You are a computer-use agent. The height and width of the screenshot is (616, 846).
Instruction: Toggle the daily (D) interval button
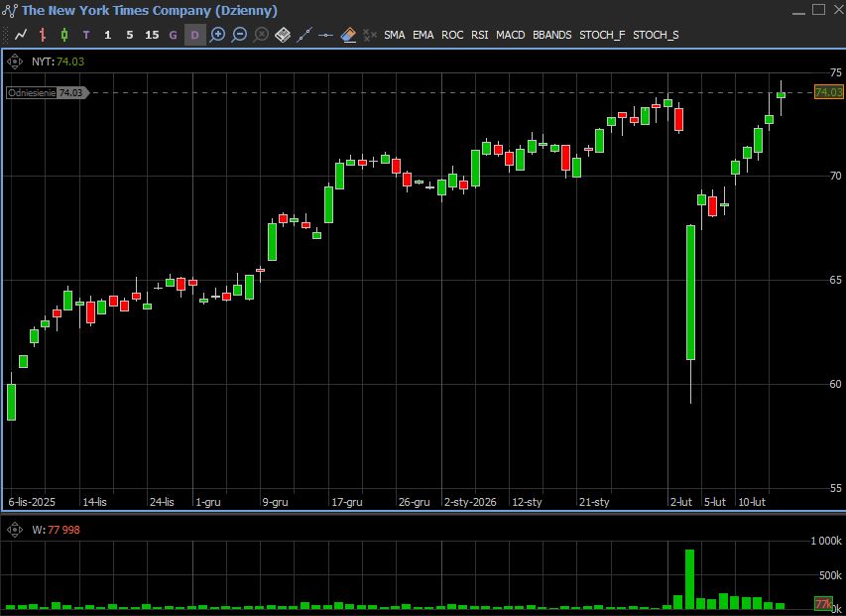(x=195, y=35)
